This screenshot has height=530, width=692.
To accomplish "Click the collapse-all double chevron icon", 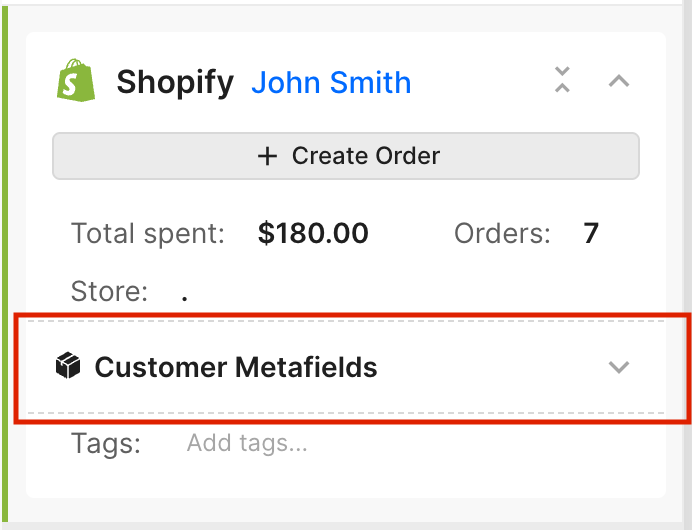I will pos(562,80).
